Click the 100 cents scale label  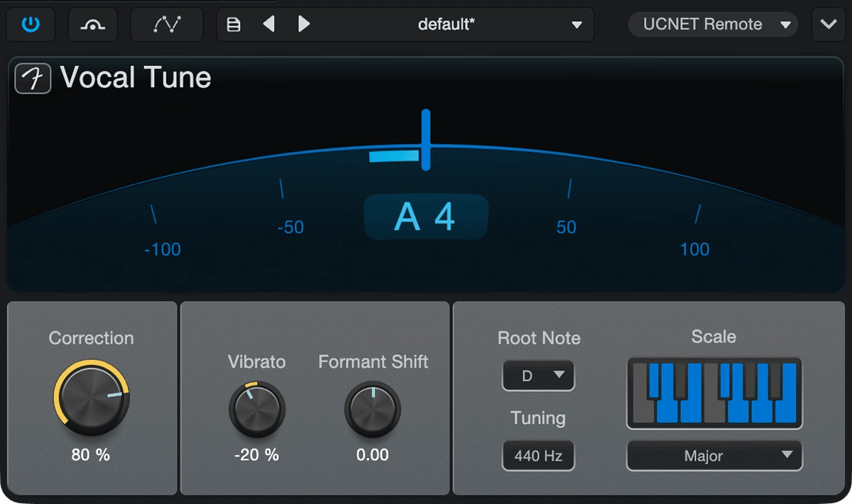[x=694, y=249]
